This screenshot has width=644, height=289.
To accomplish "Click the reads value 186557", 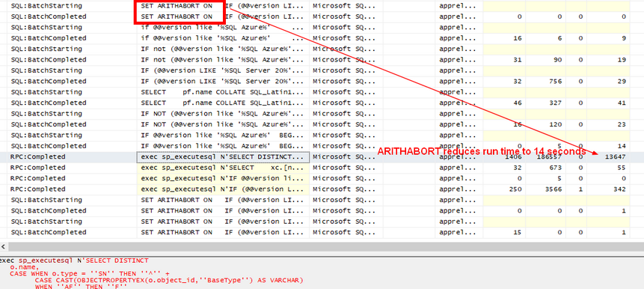I will pyautogui.click(x=551, y=156).
